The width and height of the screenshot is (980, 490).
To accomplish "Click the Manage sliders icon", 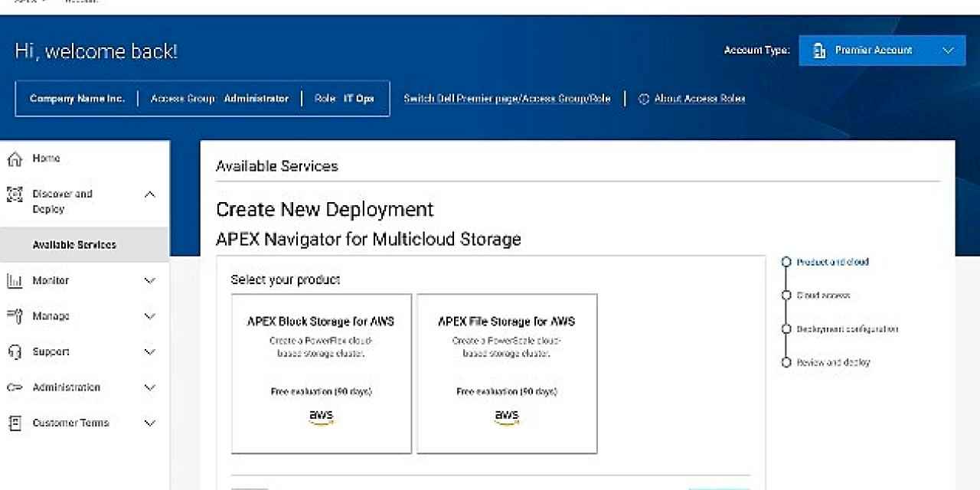I will click(x=14, y=316).
